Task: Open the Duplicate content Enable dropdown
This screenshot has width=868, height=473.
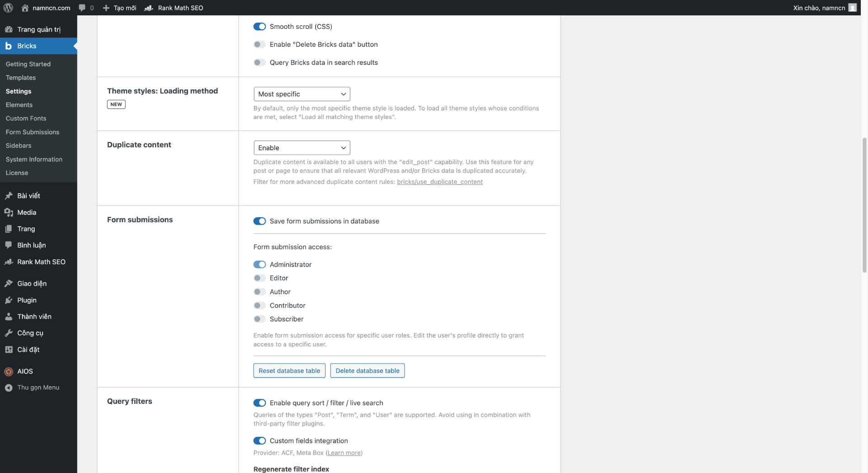Action: [302, 148]
